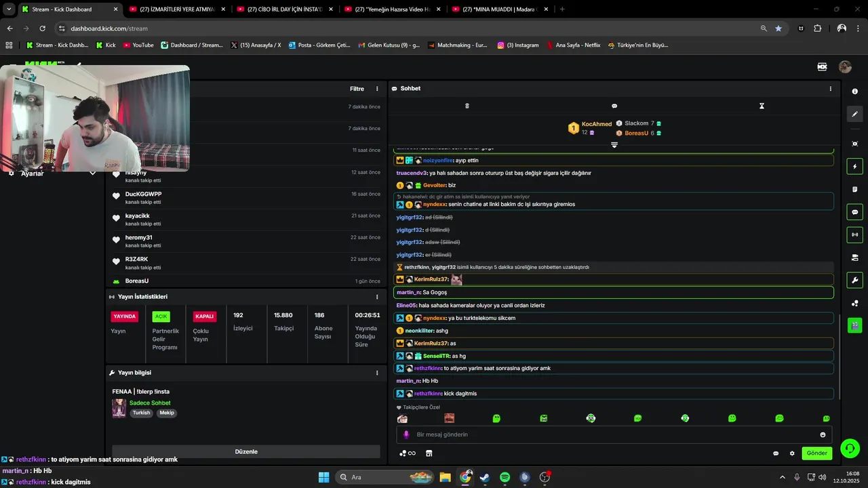
Task: Click the YAYINDA status badge
Action: [x=125, y=317]
